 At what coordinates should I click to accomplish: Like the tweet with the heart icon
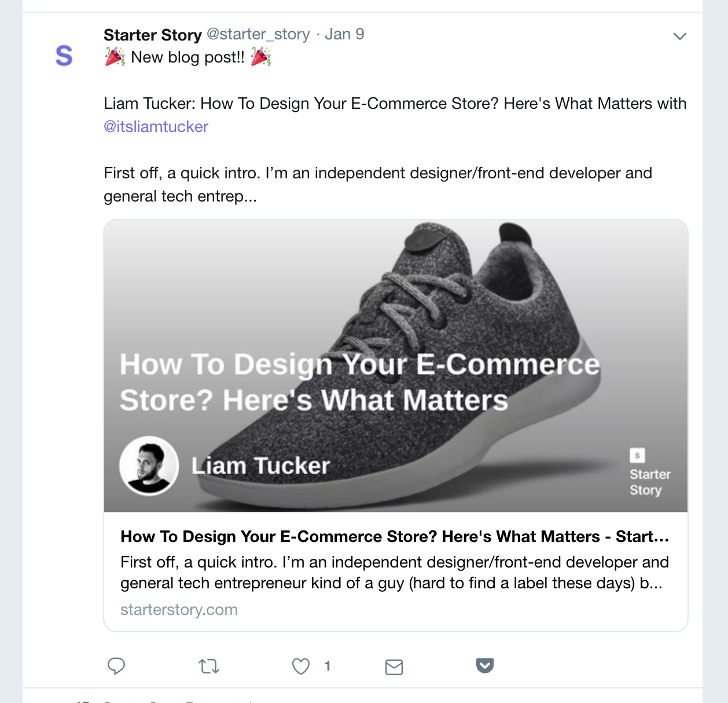point(300,667)
